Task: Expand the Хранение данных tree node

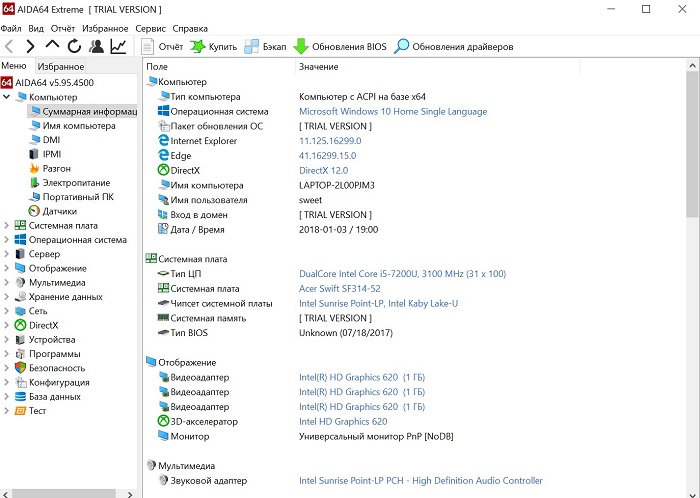Action: pos(6,297)
